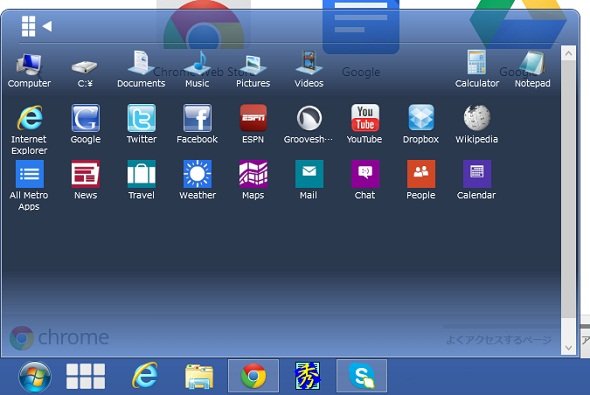590x395 pixels.
Task: Click the scrollbar down arrow
Action: coord(568,348)
